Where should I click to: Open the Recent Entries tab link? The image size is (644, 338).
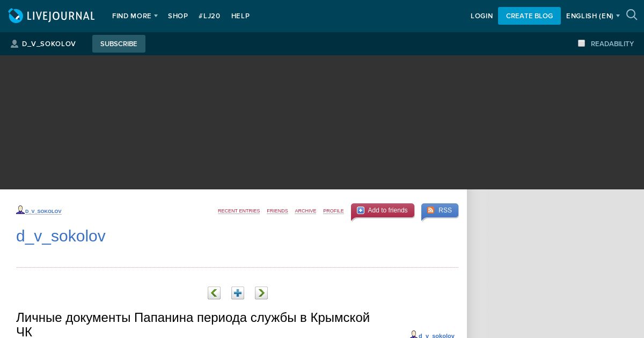pos(239,211)
